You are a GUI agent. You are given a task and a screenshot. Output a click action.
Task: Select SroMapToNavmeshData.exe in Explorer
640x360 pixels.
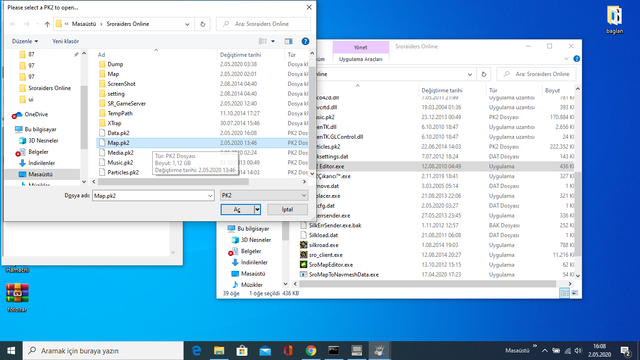344,274
